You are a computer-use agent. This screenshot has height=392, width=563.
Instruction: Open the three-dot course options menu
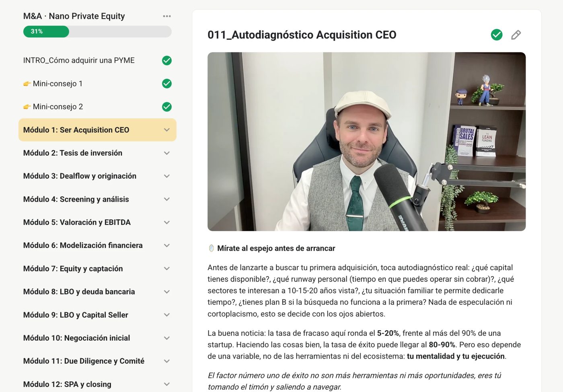click(167, 16)
